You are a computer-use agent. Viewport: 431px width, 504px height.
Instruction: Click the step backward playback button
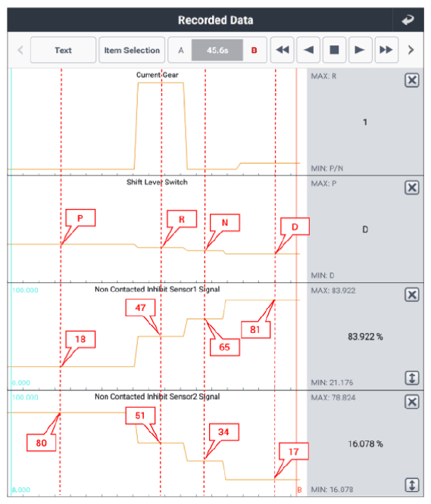click(x=308, y=50)
